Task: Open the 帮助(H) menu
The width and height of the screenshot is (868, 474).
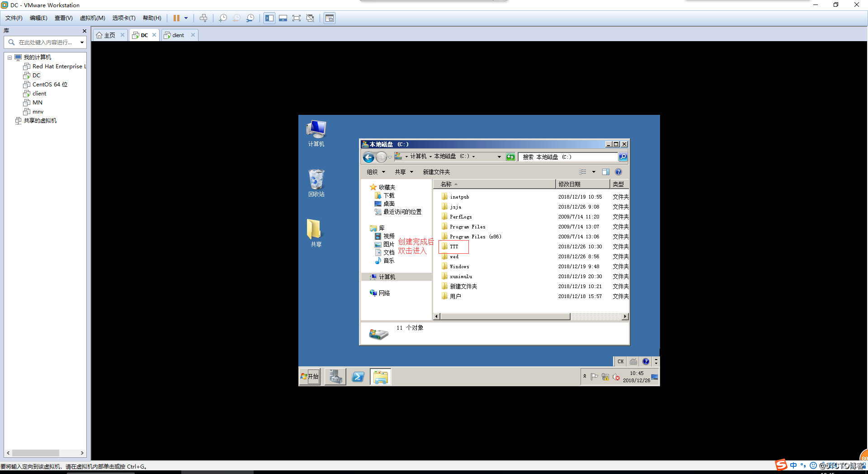Action: coord(152,18)
